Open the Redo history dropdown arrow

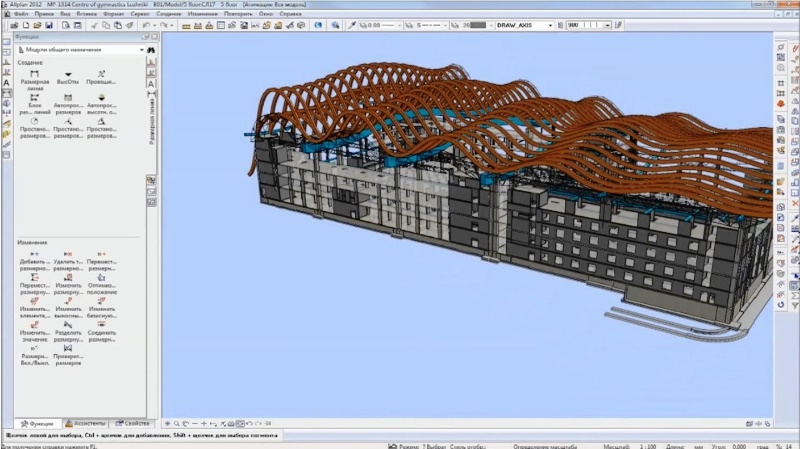pyautogui.click(x=171, y=25)
